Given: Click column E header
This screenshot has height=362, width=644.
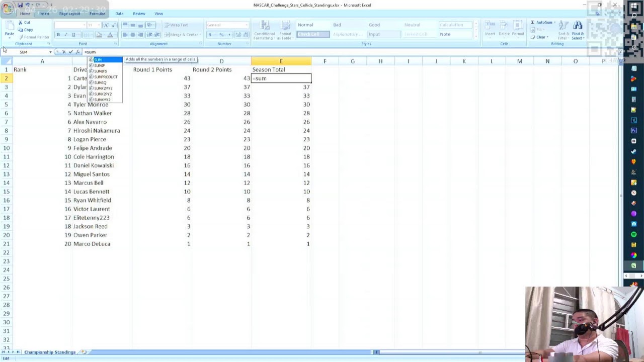Looking at the screenshot, I should coord(281,61).
